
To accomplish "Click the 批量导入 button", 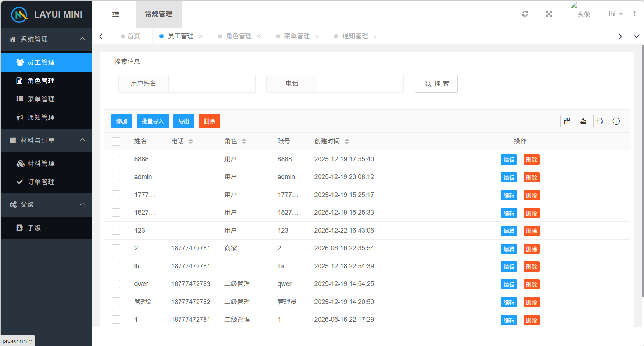I will [x=153, y=121].
